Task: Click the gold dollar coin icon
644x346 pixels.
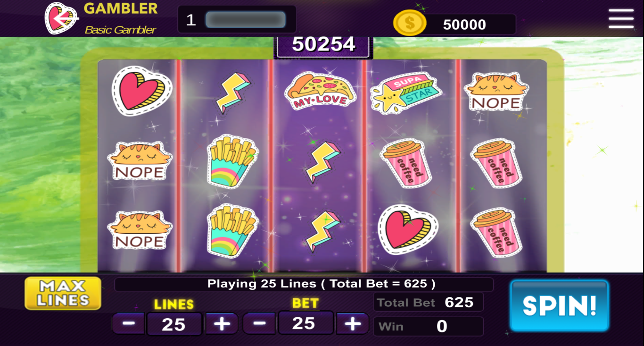Action: click(x=410, y=23)
